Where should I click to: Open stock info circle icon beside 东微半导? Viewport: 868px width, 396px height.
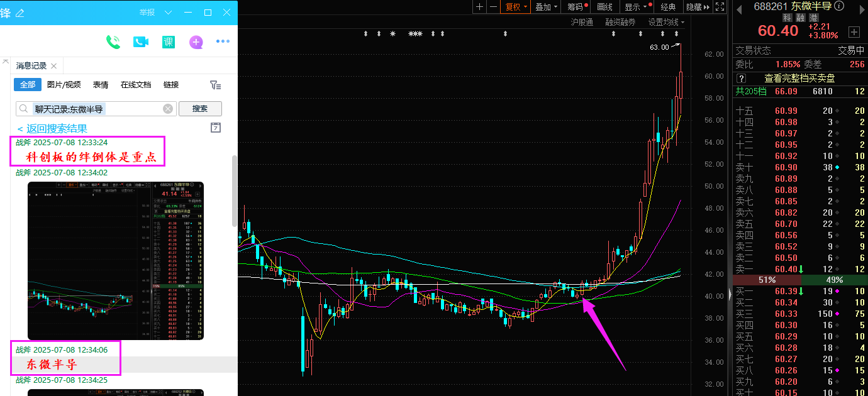pos(839,6)
